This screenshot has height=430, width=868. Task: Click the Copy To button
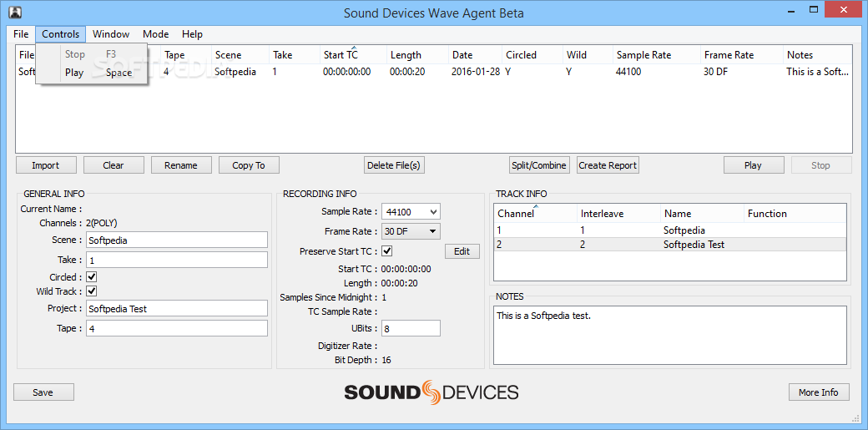pos(249,165)
